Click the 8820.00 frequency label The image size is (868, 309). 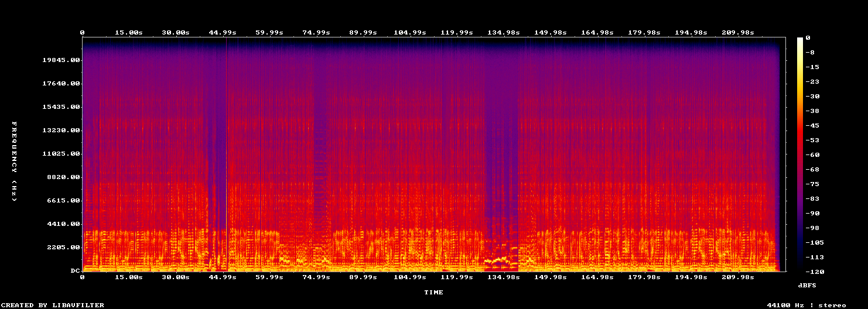coord(63,177)
